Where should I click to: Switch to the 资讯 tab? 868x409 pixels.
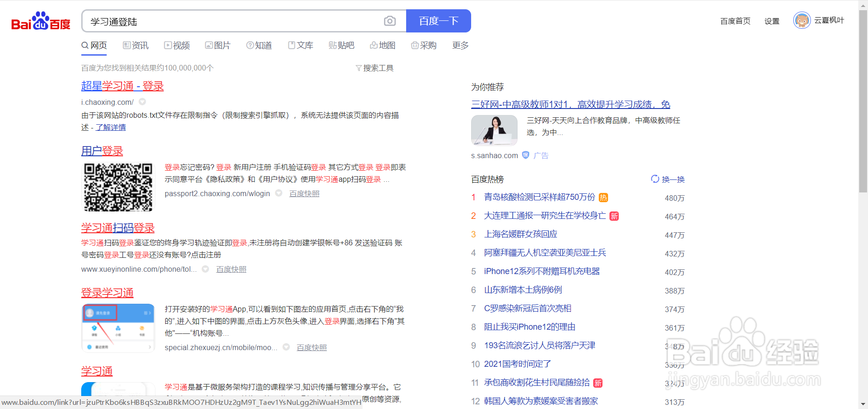[136, 45]
